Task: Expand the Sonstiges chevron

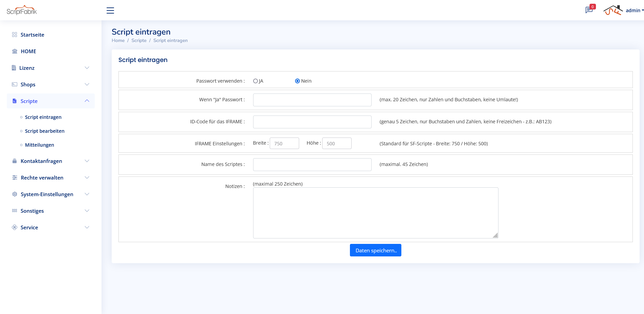Action: [x=87, y=211]
